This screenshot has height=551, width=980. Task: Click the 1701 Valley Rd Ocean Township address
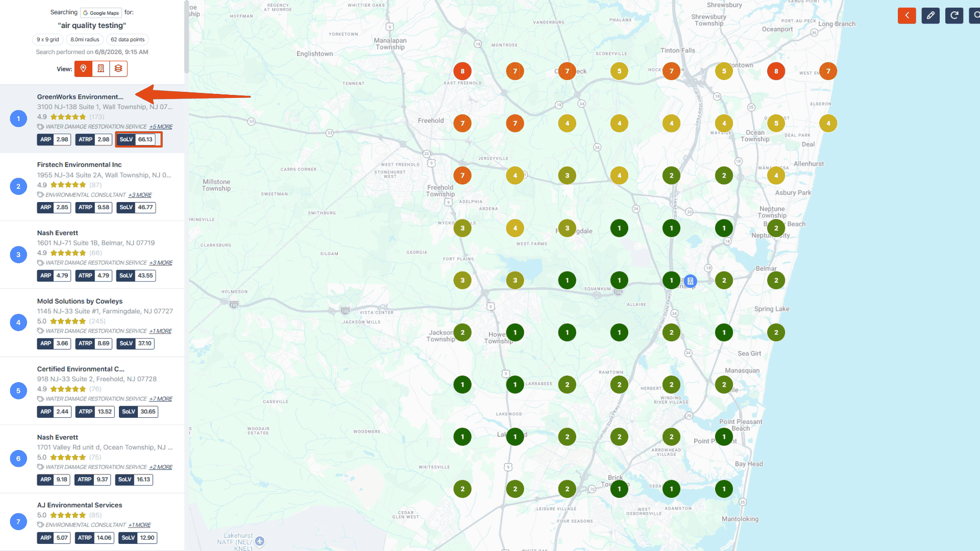click(105, 447)
